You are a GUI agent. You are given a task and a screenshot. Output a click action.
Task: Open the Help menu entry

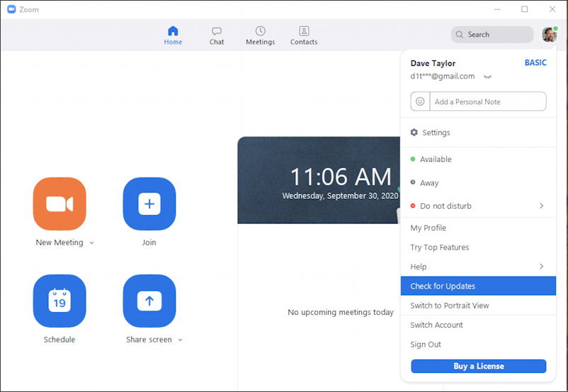pyautogui.click(x=478, y=267)
